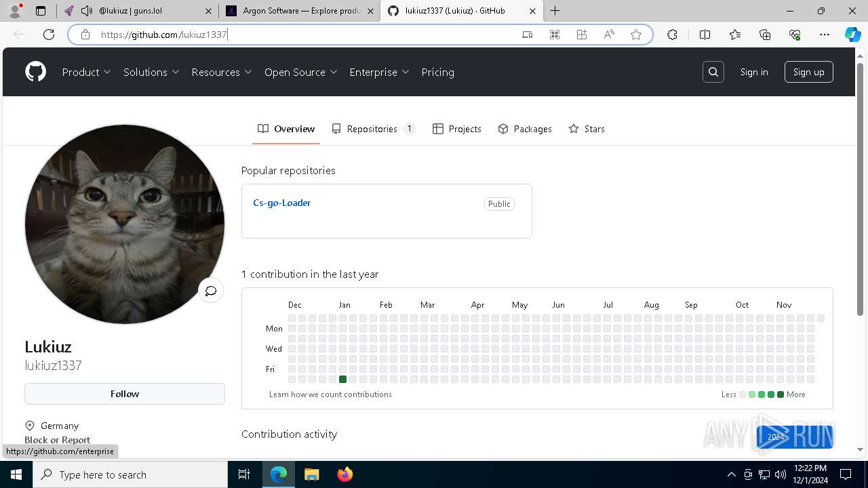View site information via the lock icon
868x488 pixels.
85,35
